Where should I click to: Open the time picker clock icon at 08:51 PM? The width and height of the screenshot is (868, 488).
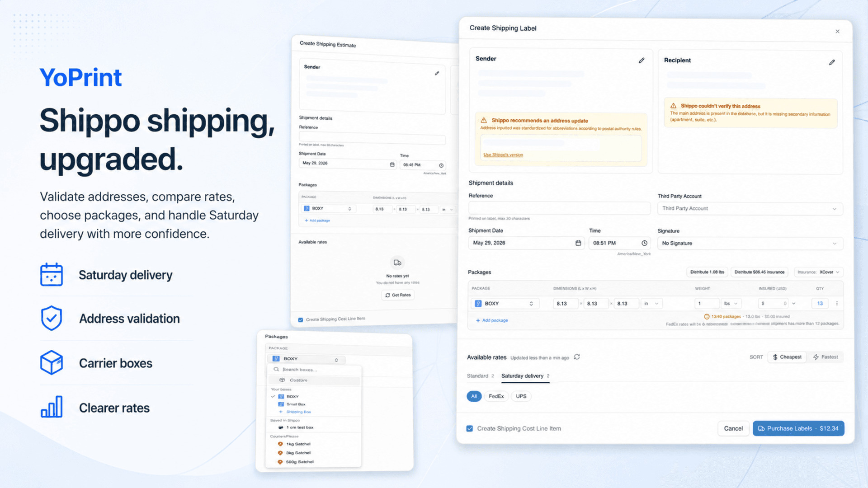click(645, 243)
